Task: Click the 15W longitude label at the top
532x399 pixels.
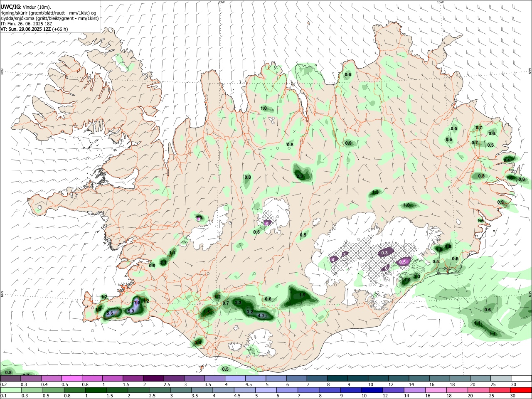Action: [x=440, y=2]
